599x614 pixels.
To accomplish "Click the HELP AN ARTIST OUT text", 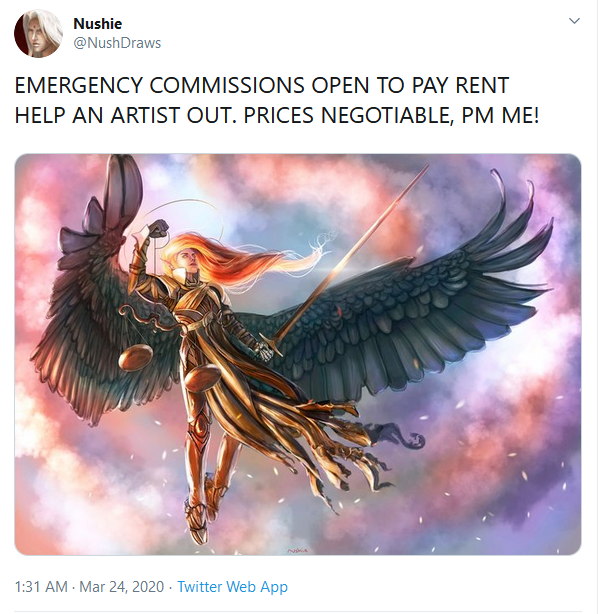I will coord(126,115).
